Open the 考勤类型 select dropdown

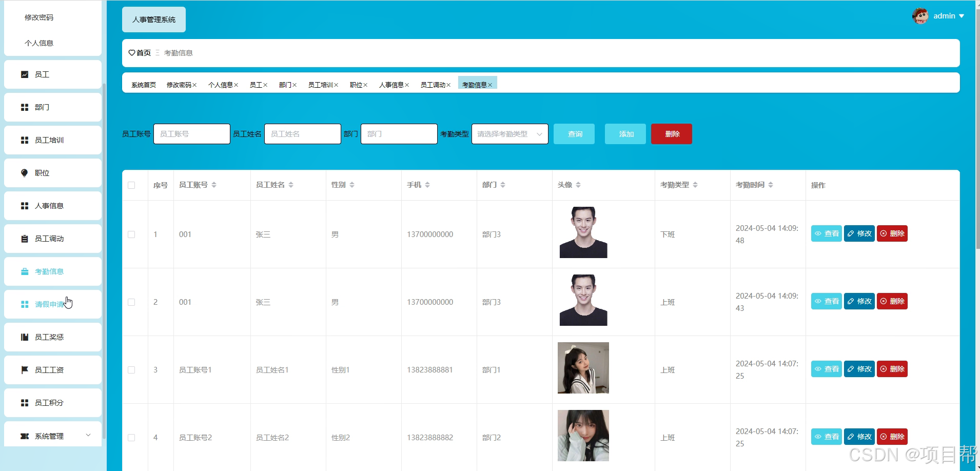pos(510,134)
